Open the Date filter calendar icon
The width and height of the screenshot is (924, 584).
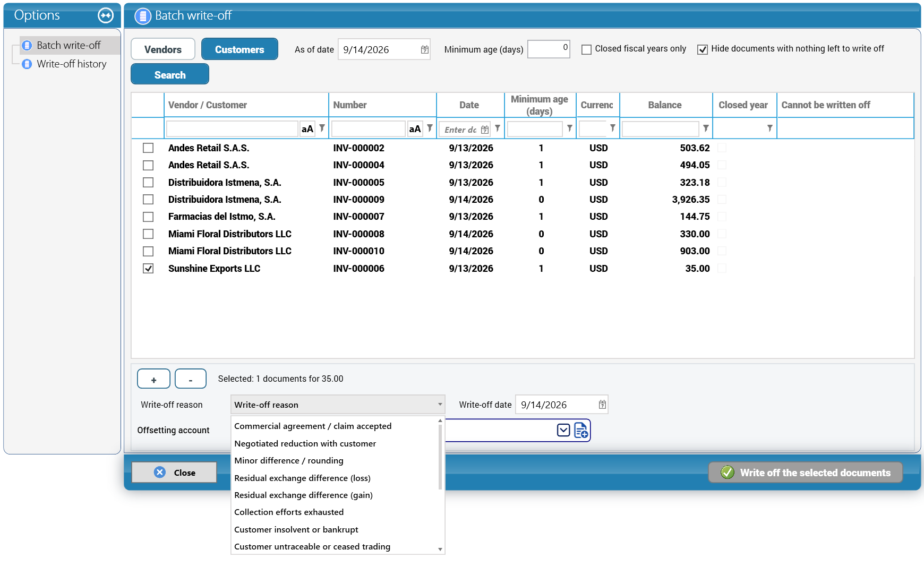tap(484, 130)
